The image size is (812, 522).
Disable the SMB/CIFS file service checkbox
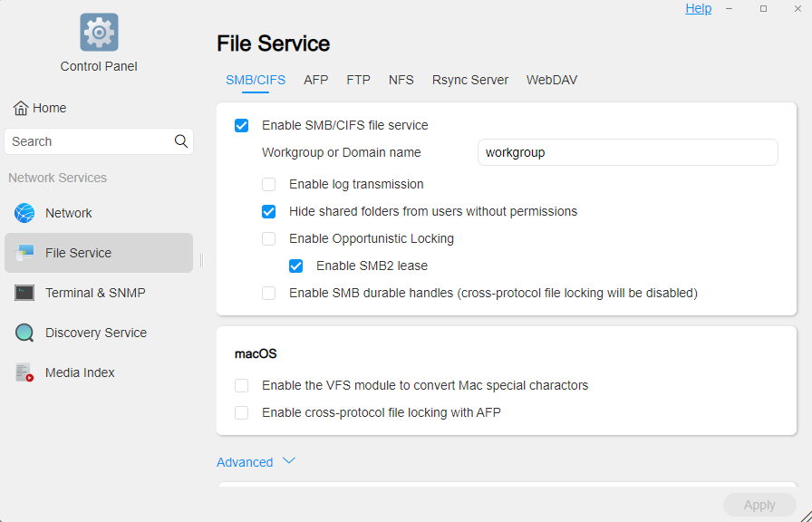241,125
